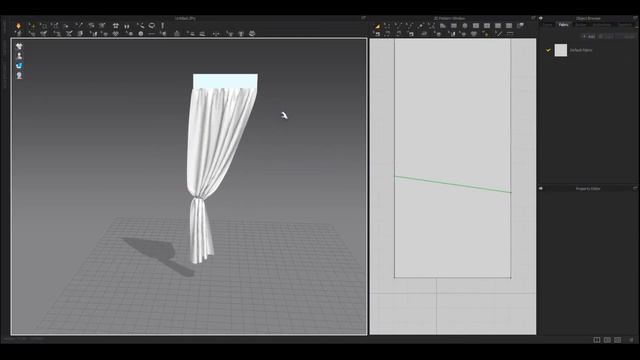Screen dimensions: 640x360
Task: Click the highlighted Simulate icon in 3D toolbar
Action: 18,25
